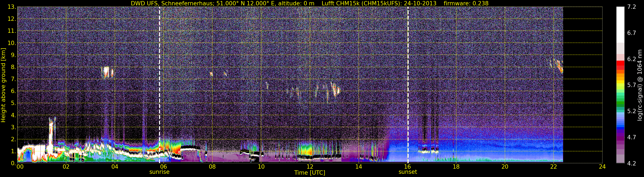Click height axis tick '1.'
This screenshot has width=644, height=177.
pyautogui.click(x=13, y=151)
